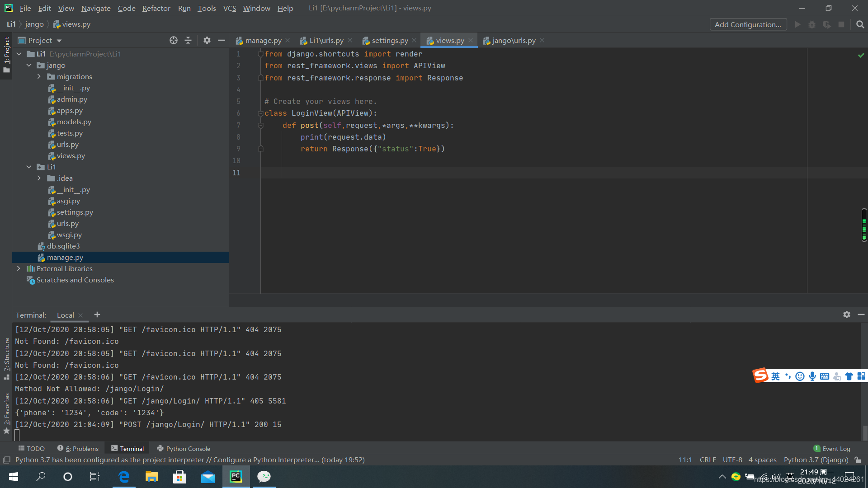Open Terminal panel settings gear
Viewport: 868px width, 488px height.
click(x=846, y=314)
